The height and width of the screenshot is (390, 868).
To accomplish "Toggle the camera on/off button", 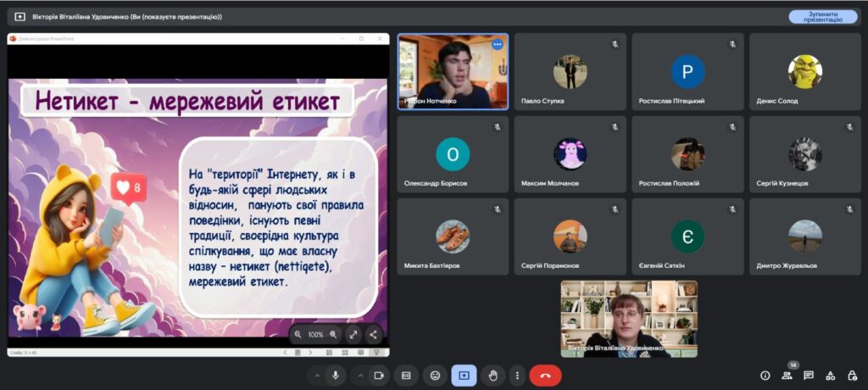I will point(379,375).
